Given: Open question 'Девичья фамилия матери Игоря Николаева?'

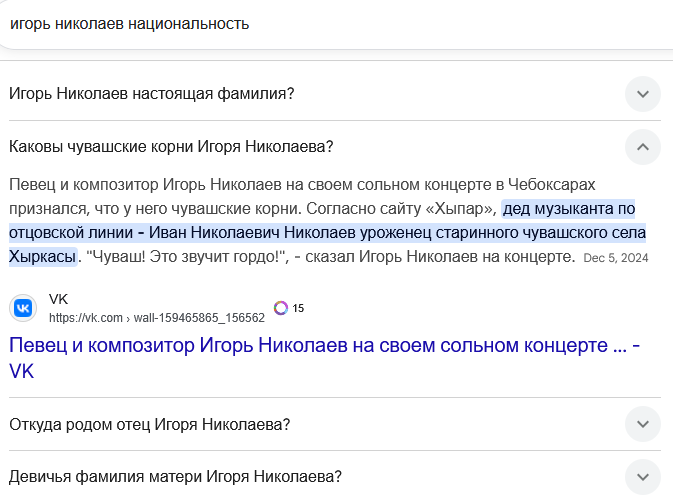Looking at the screenshot, I should coord(175,476).
